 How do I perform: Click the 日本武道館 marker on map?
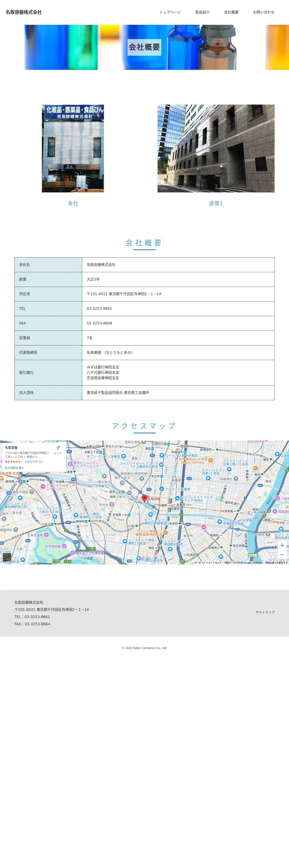click(x=46, y=535)
